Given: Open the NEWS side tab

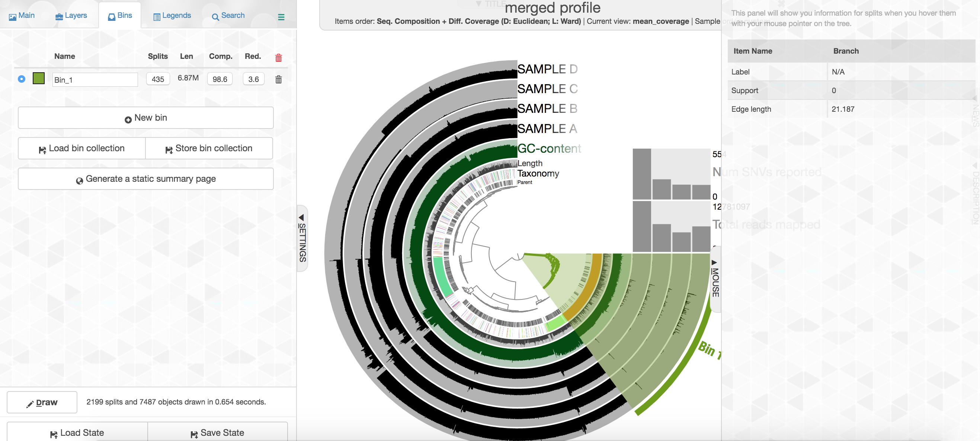Looking at the screenshot, I should click(x=975, y=112).
